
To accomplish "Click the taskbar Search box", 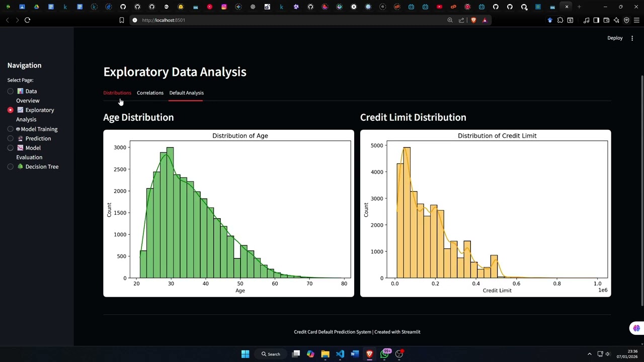I will click(x=271, y=354).
